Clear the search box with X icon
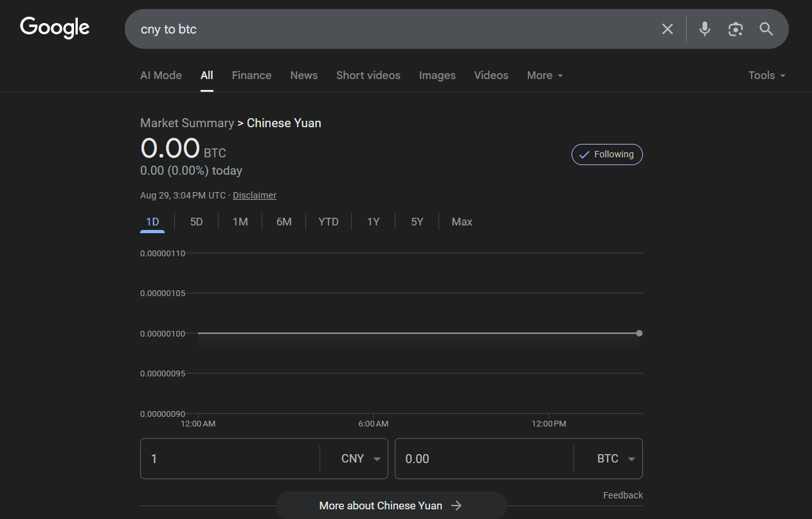 pos(667,29)
